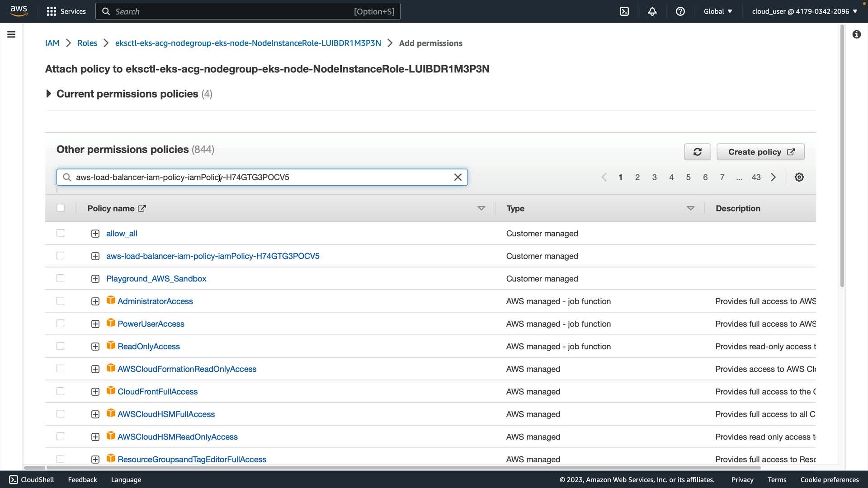Tick the AdministratorAccess policy checkbox
This screenshot has height=488, width=868.
pos(60,301)
